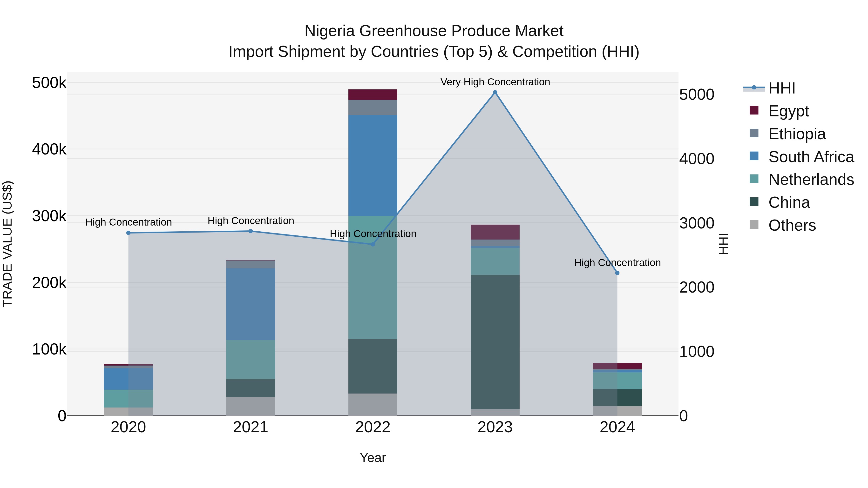
Task: Click the 'High Concentration' label near 2024
Action: [x=617, y=262]
